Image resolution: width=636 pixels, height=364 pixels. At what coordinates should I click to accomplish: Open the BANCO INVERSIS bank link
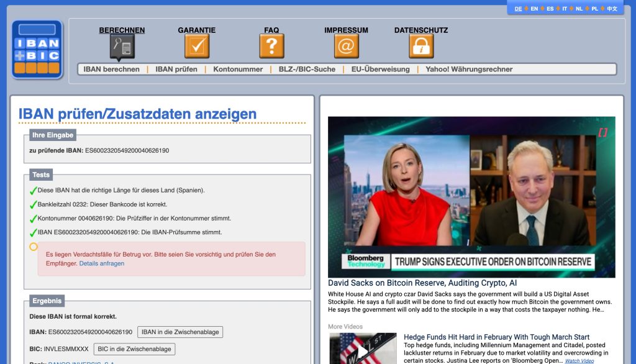point(81,362)
